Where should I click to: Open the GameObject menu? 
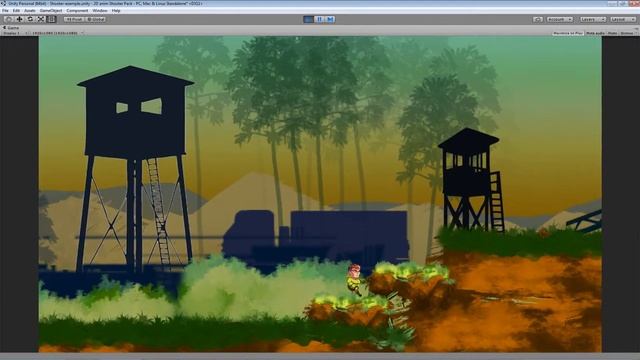pyautogui.click(x=51, y=11)
